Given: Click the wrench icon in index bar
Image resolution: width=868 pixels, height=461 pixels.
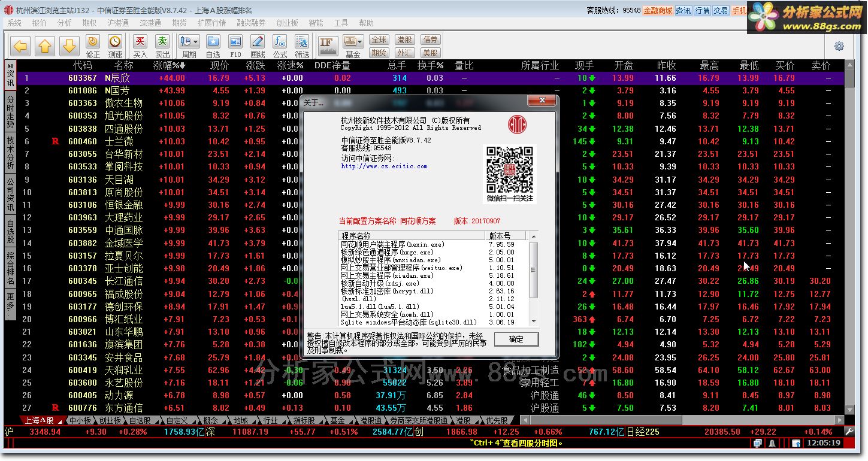Looking at the screenshot, I should pos(849,431).
